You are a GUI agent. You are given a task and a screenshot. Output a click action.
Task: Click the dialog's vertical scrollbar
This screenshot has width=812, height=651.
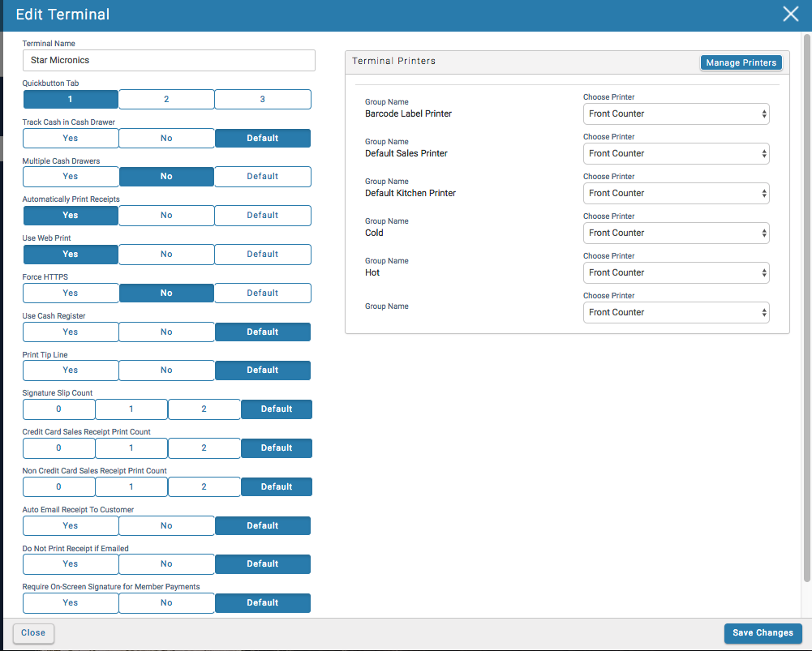point(806,308)
